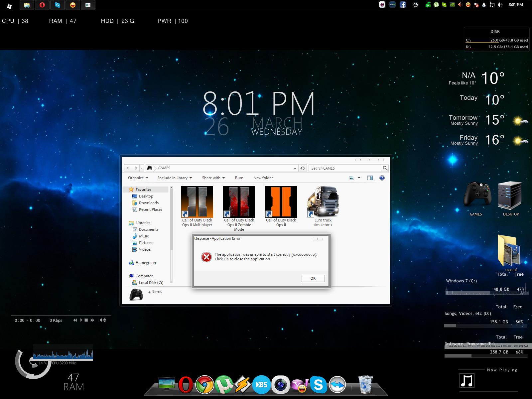Launch the BS Player dock icon
The height and width of the screenshot is (399, 532).
point(261,385)
